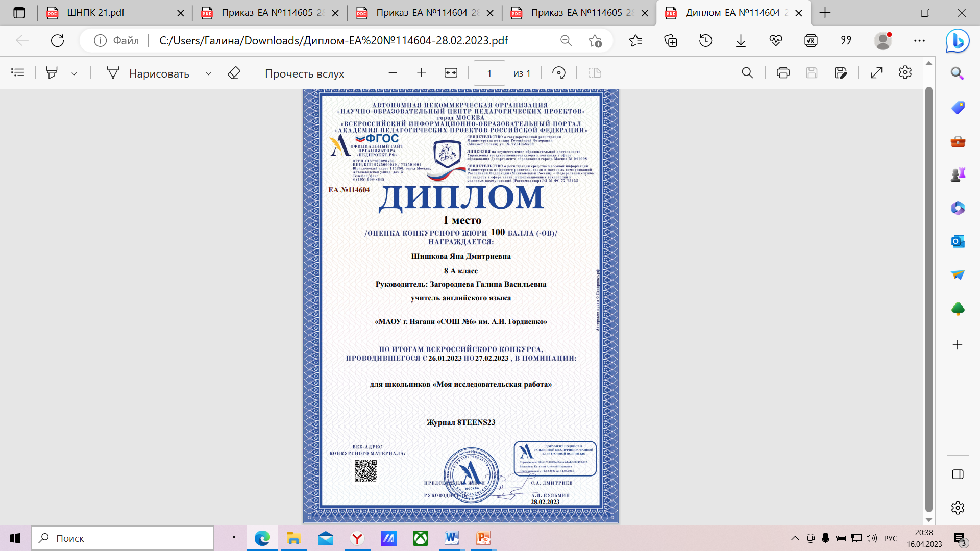The image size is (980, 551).
Task: Toggle the PDF table of contents
Action: click(x=18, y=73)
